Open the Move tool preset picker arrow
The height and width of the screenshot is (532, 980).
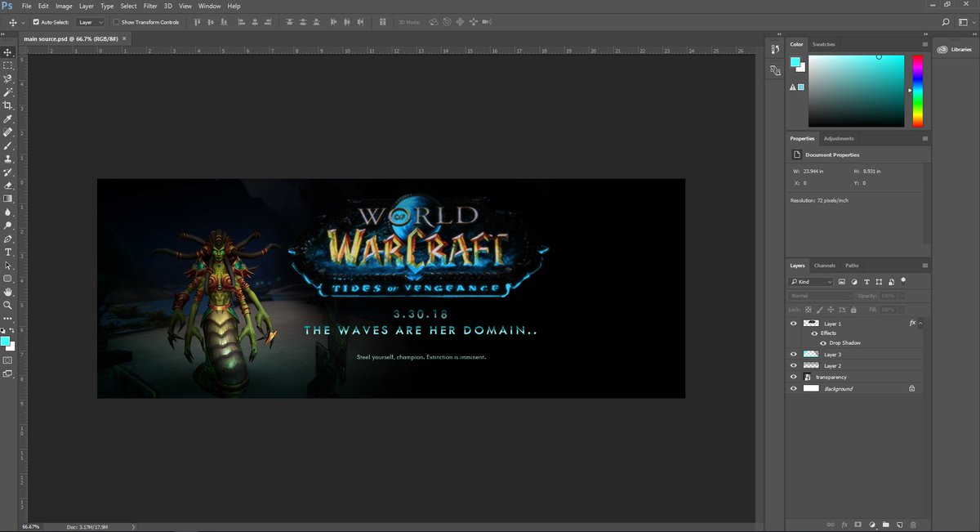pyautogui.click(x=22, y=22)
